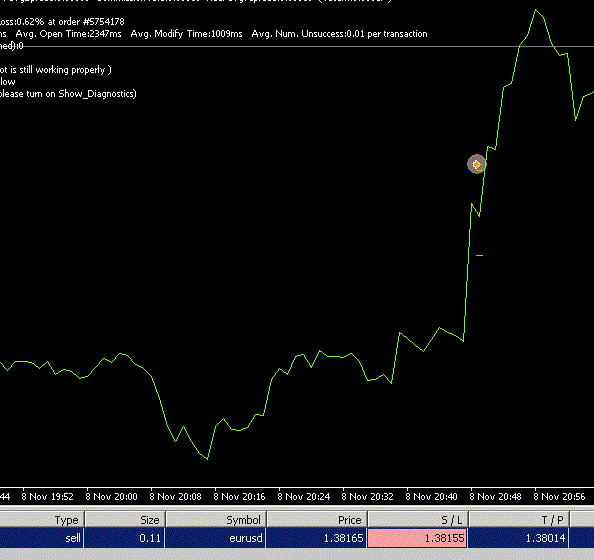Click the T / P column header
The image size is (594, 560).
click(x=519, y=519)
